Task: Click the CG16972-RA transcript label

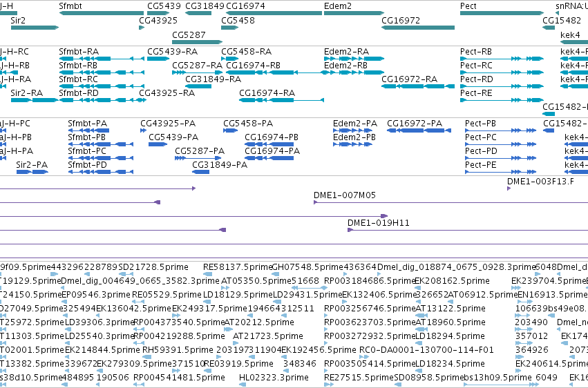Action: pos(410,79)
